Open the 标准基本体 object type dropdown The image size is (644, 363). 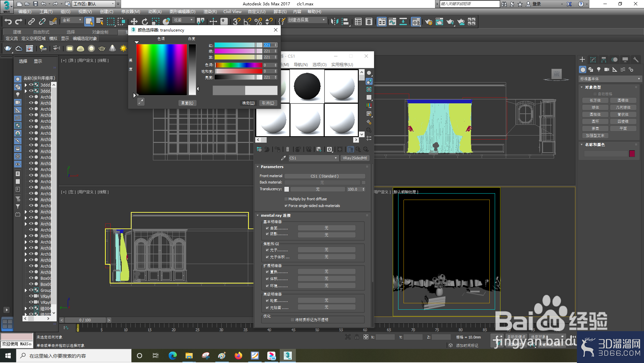(610, 79)
